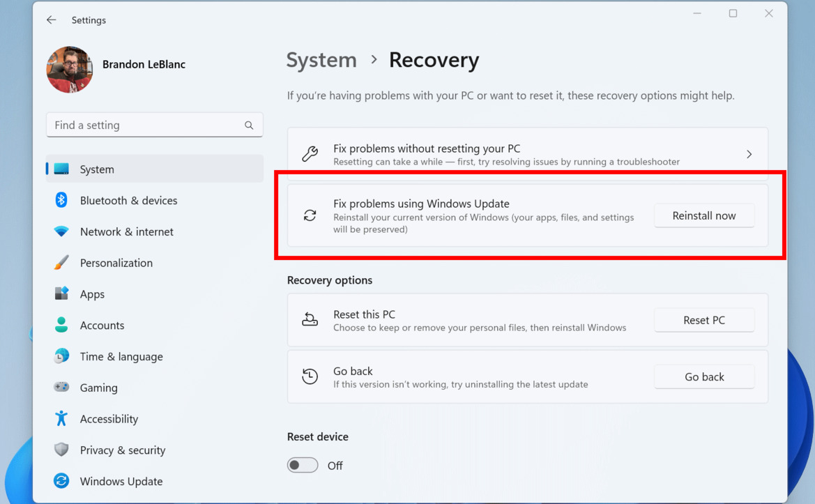
Task: Click the Reinstall now button
Action: pos(704,215)
